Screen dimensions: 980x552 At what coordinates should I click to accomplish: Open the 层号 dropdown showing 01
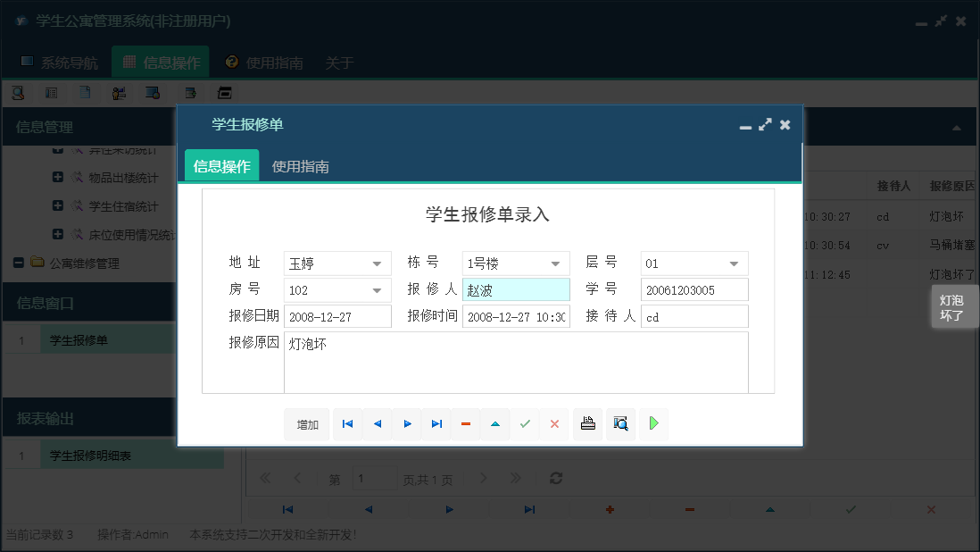pos(732,263)
